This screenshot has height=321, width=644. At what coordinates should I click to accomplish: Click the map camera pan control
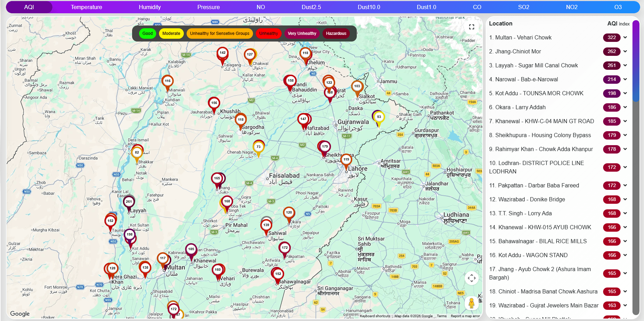pyautogui.click(x=471, y=278)
